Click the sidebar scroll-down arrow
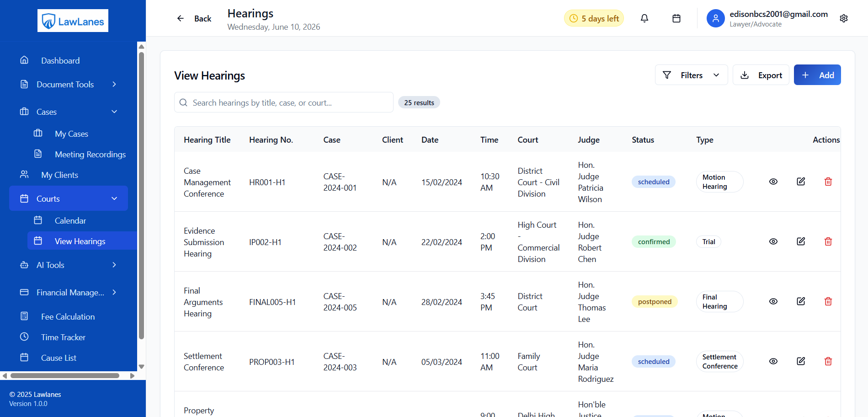 (x=141, y=367)
